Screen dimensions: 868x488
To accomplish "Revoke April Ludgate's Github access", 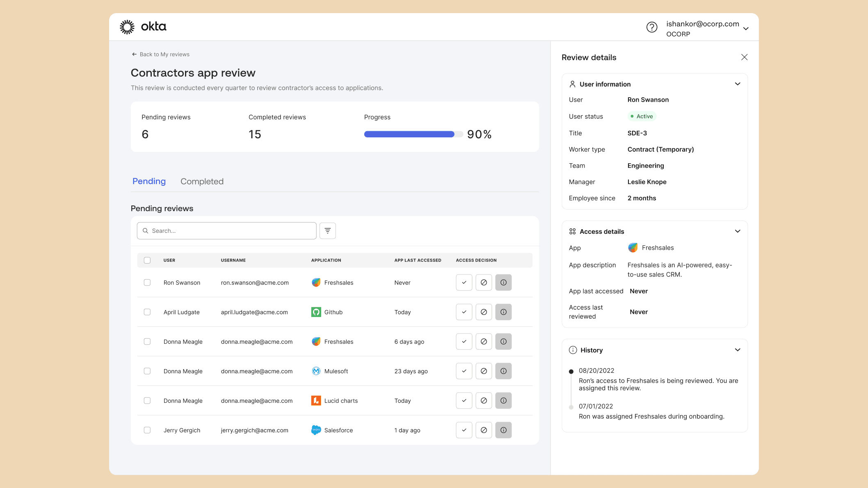I will coord(484,312).
